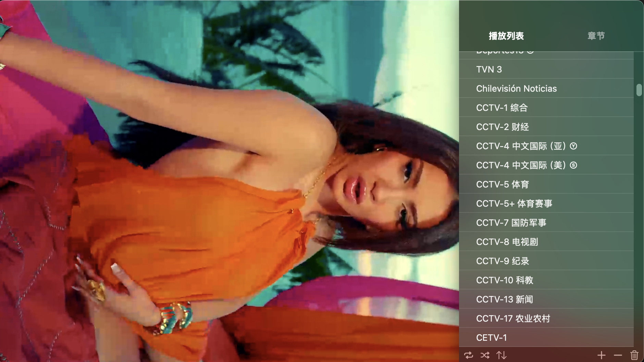
Task: Play the TVN 3 channel
Action: pyautogui.click(x=546, y=69)
